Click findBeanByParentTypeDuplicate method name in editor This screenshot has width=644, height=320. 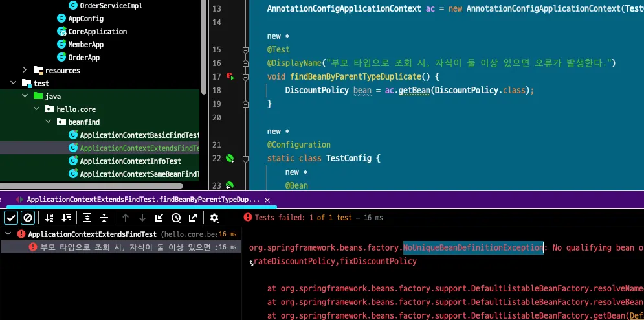pos(356,76)
